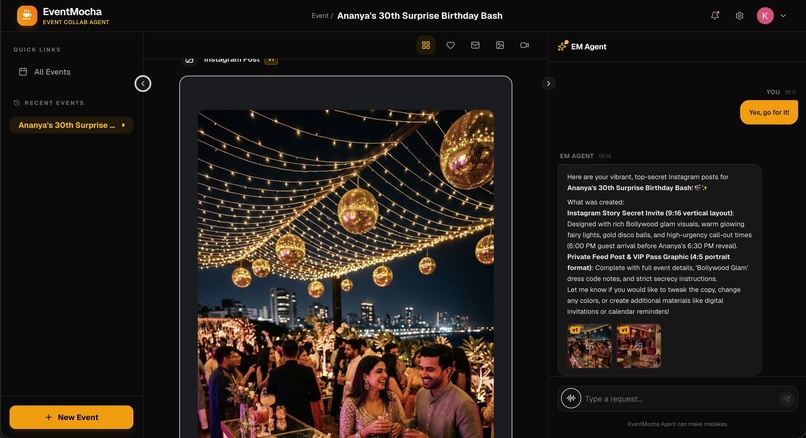Click the Event breadcrumb link
This screenshot has height=438, width=806.
click(320, 16)
